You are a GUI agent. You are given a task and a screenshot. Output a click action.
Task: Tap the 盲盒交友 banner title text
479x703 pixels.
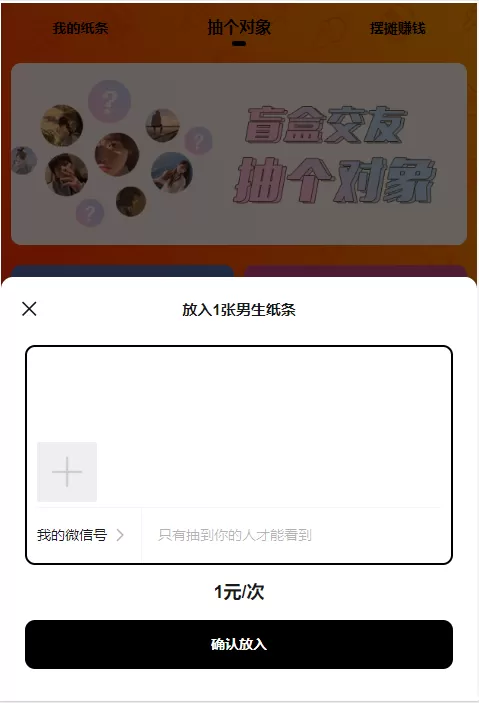pyautogui.click(x=326, y=125)
